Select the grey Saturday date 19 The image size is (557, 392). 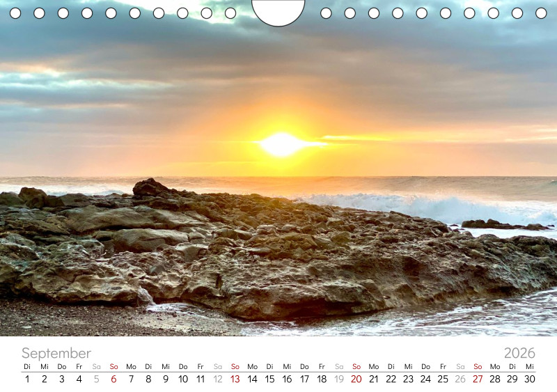pyautogui.click(x=339, y=379)
